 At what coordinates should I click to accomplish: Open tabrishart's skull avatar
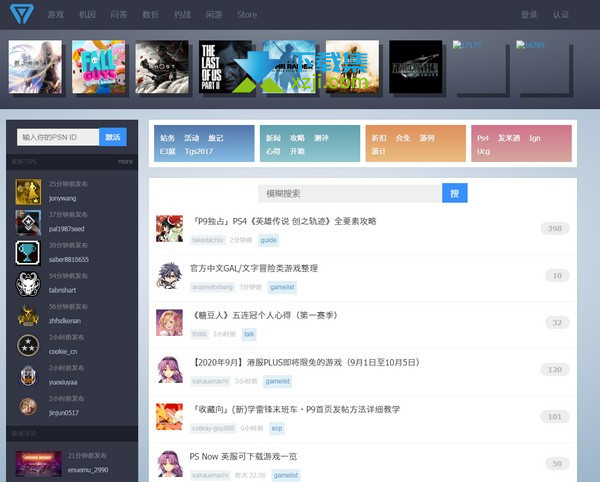click(x=28, y=283)
